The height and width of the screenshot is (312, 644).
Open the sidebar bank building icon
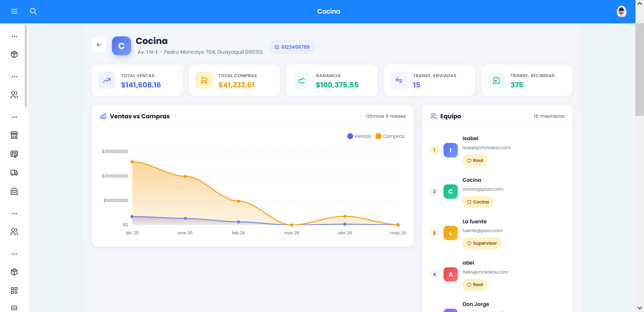pyautogui.click(x=14, y=191)
